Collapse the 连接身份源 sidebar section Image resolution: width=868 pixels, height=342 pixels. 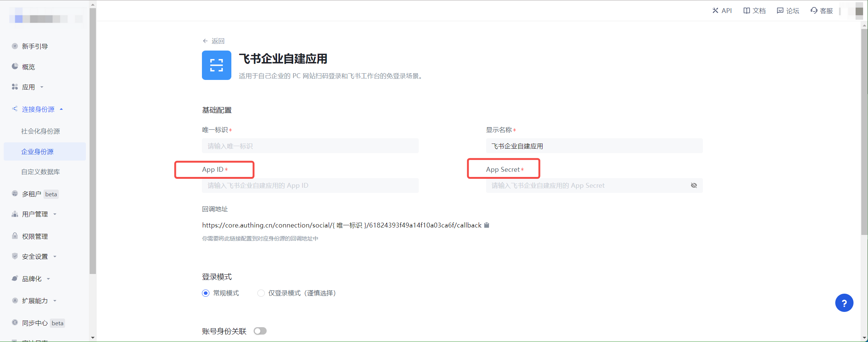pos(38,109)
